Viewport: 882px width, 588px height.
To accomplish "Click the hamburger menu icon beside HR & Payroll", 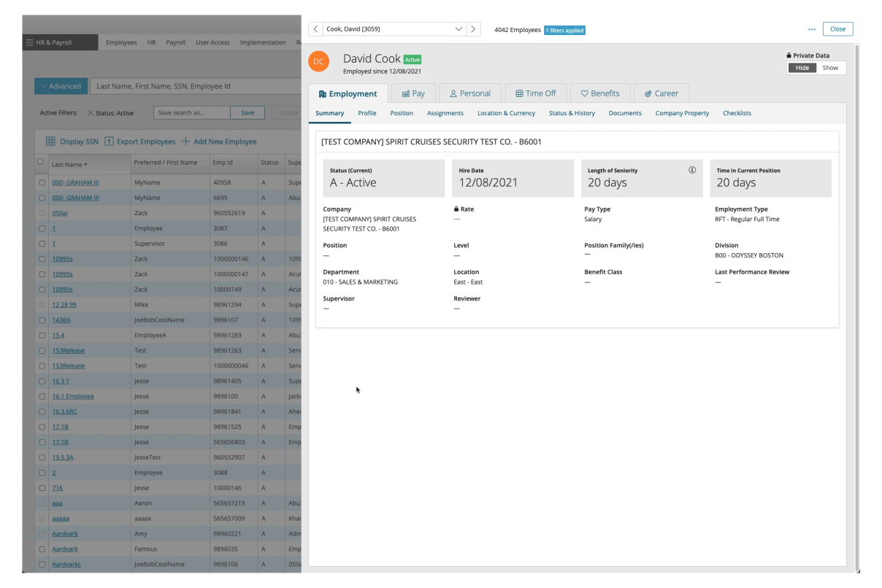I will (x=29, y=42).
